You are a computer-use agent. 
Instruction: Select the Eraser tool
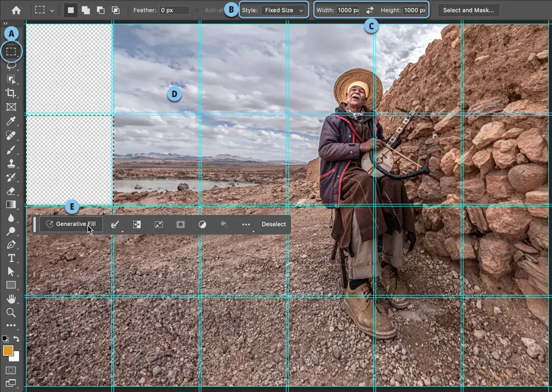[x=11, y=191]
